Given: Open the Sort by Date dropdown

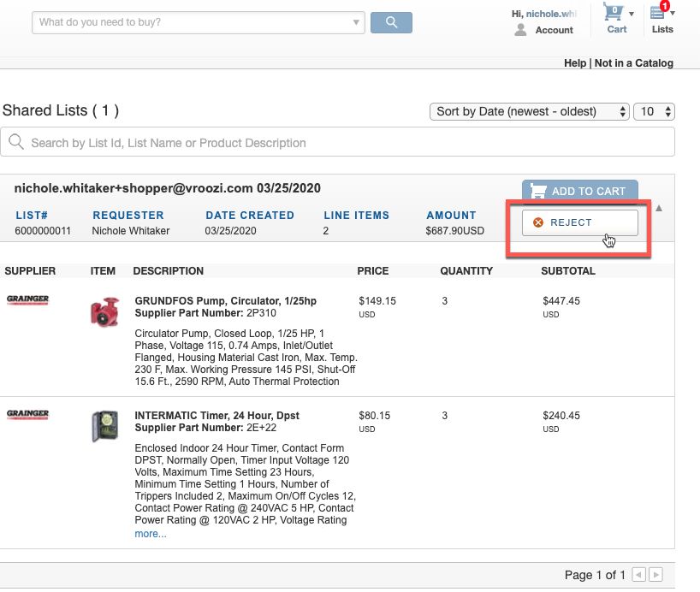Looking at the screenshot, I should (x=530, y=111).
